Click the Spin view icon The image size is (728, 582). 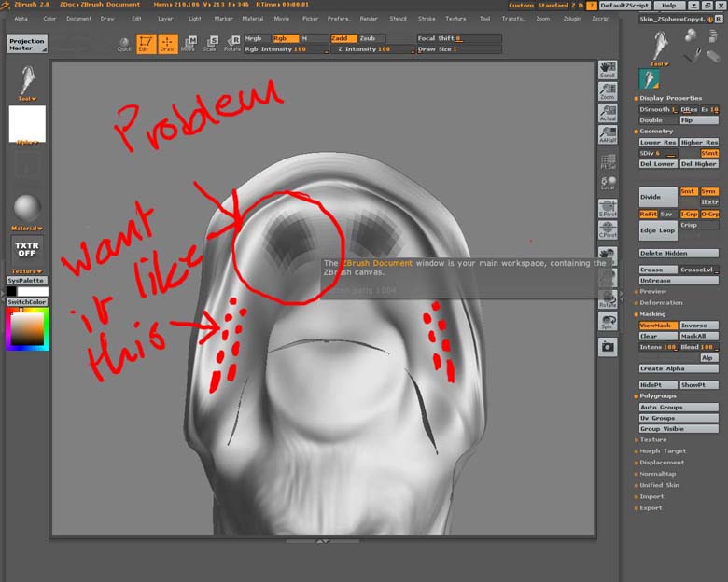click(608, 321)
